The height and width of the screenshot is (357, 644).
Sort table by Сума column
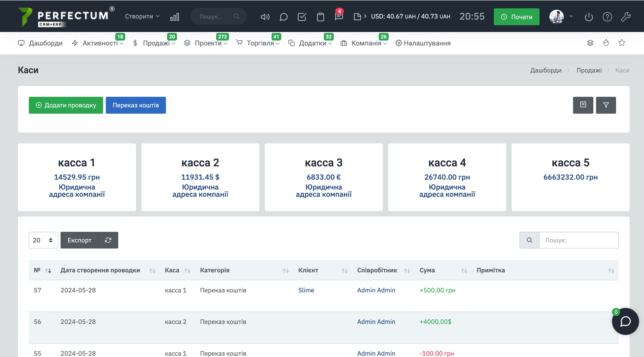click(443, 270)
